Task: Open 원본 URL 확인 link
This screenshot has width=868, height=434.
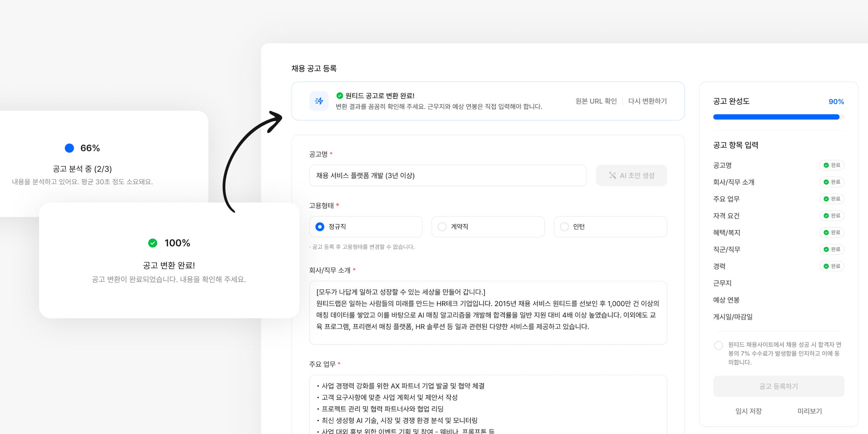Action: (596, 101)
